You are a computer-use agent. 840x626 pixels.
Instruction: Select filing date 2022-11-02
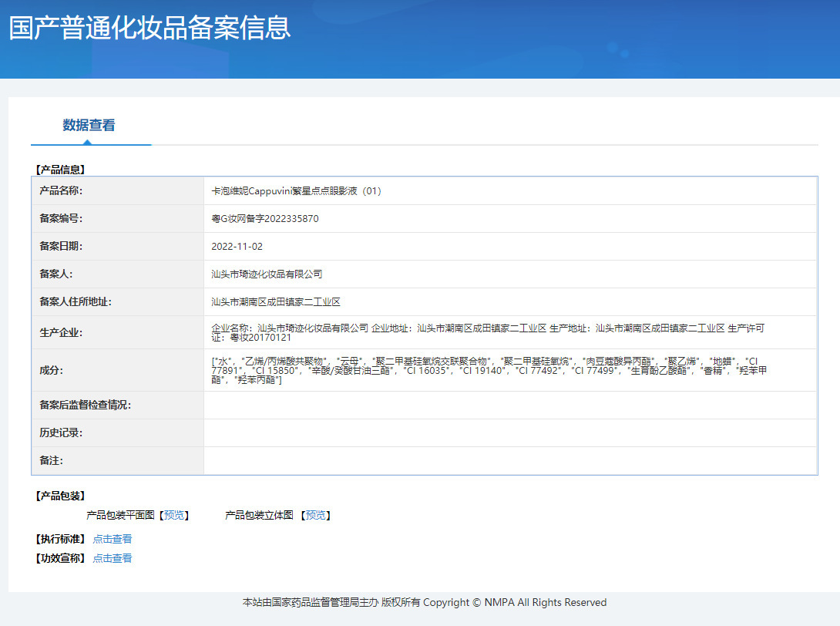(x=237, y=247)
